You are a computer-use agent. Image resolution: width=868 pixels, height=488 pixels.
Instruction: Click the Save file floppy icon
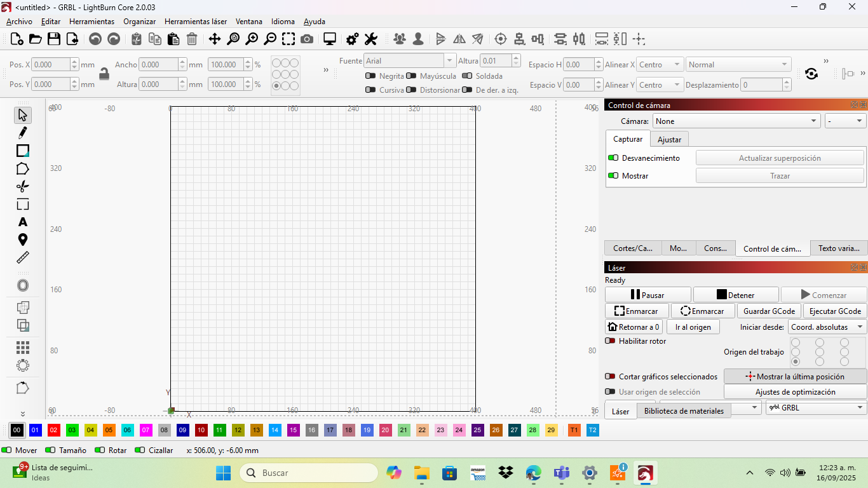point(54,39)
